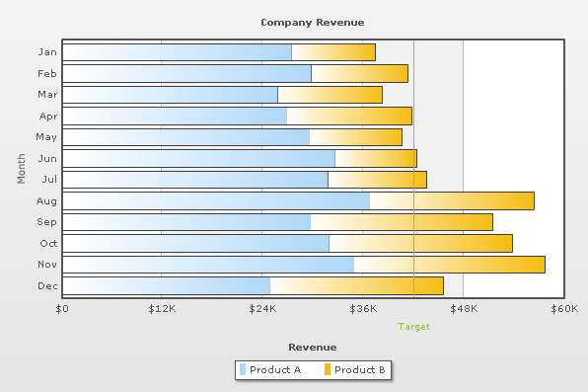Select the Mar Product B orange bar

(x=330, y=95)
